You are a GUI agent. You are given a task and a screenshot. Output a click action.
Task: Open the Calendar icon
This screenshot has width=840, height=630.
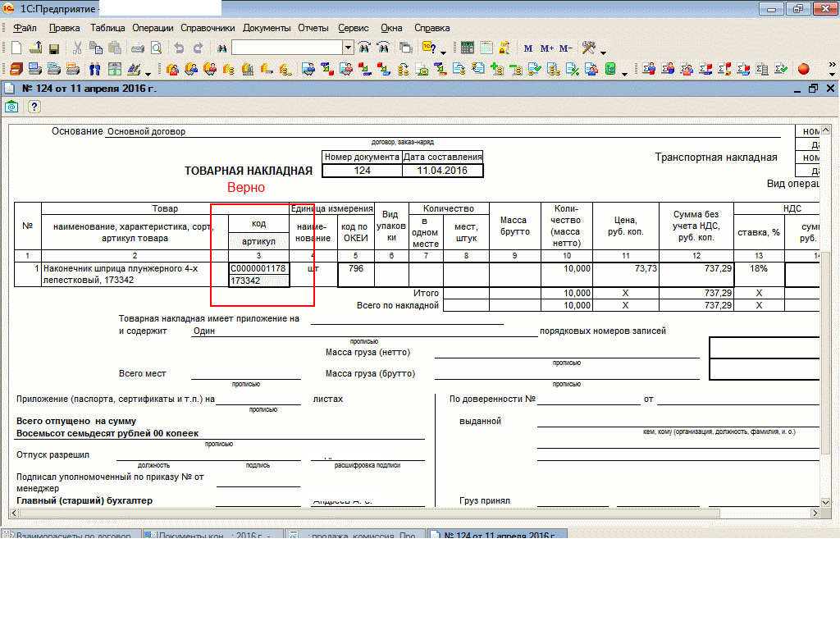pos(486,48)
